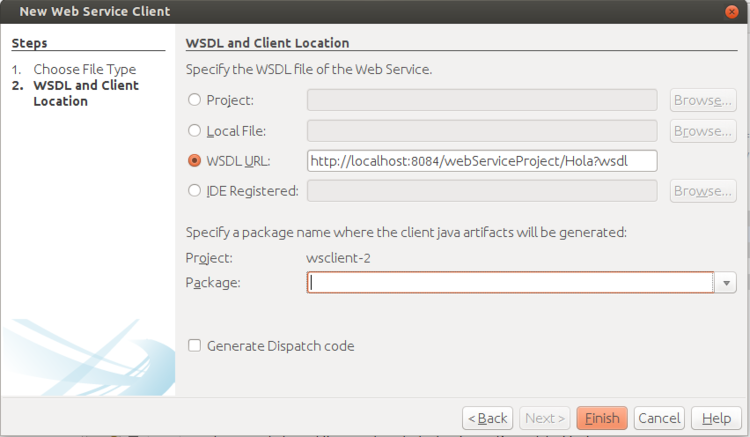Click the wsclient-2 project name text
The image size is (750, 437).
(338, 258)
